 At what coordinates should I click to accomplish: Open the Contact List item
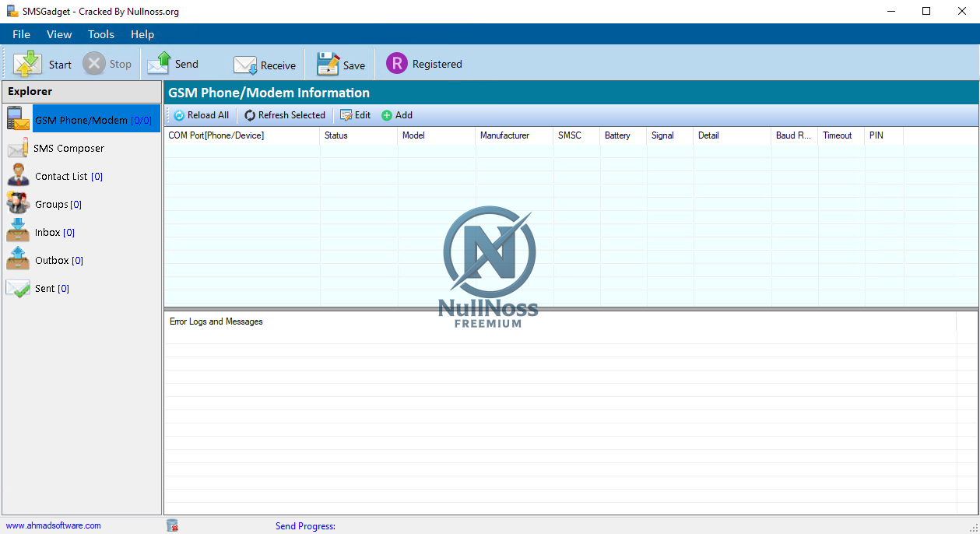tap(61, 177)
